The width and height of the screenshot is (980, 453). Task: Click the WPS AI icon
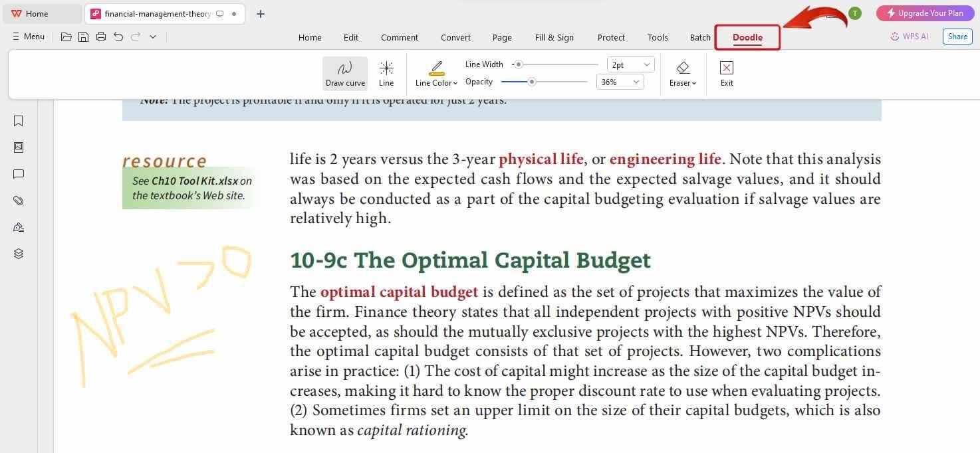[895, 37]
